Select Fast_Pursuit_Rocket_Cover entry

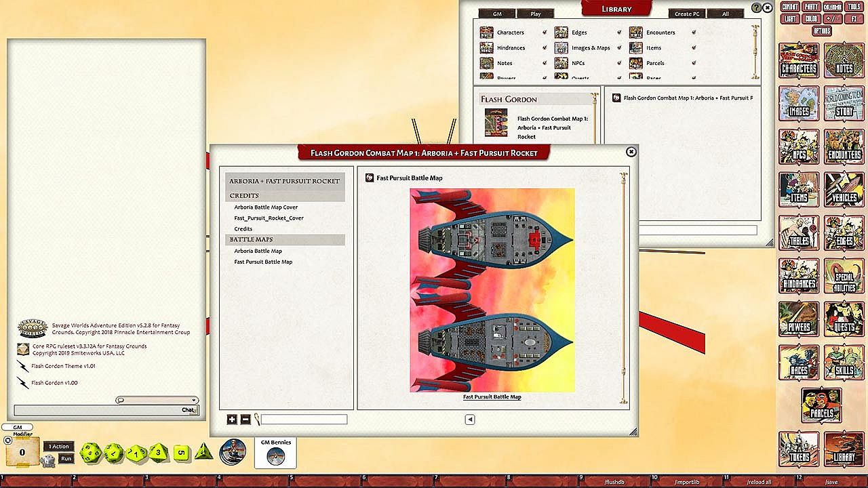click(269, 218)
